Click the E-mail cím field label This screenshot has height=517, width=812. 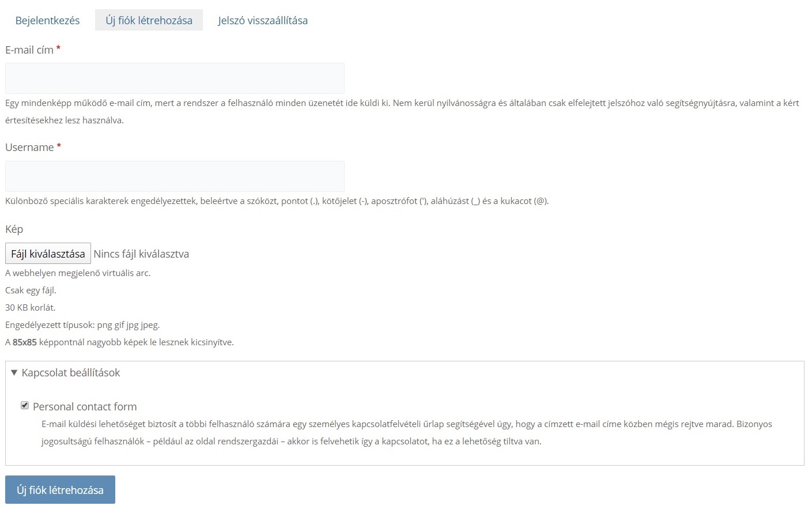click(x=29, y=50)
